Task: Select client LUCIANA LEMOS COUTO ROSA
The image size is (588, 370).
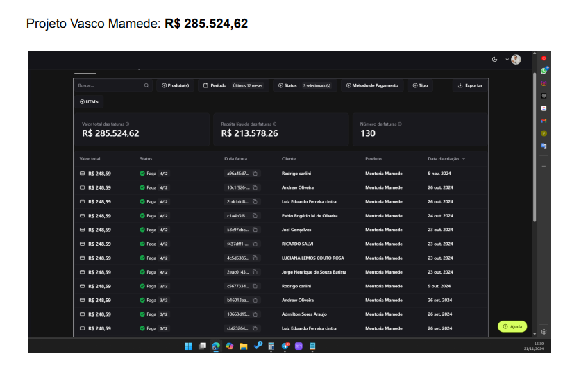Action: click(313, 258)
